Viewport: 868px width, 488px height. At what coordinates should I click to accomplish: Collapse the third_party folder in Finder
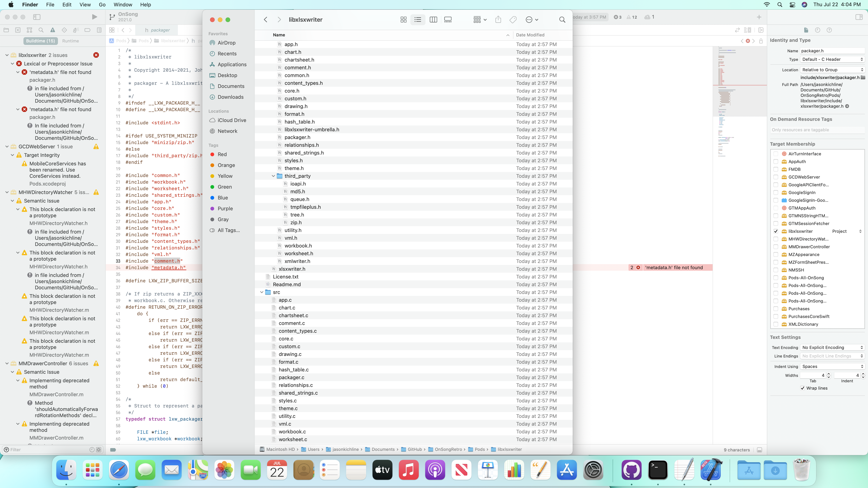coord(273,176)
